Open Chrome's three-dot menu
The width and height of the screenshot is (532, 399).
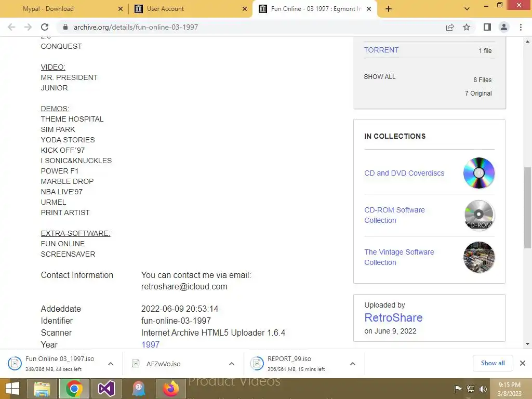[521, 27]
